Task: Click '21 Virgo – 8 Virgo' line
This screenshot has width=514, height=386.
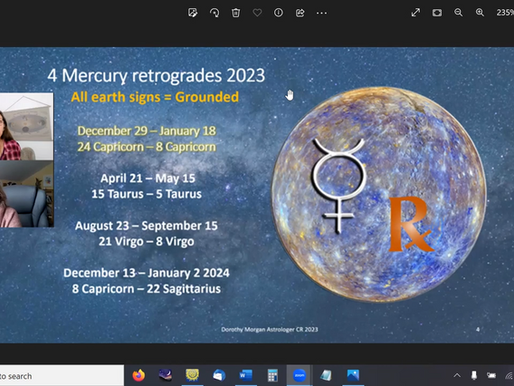Action: pyautogui.click(x=146, y=242)
